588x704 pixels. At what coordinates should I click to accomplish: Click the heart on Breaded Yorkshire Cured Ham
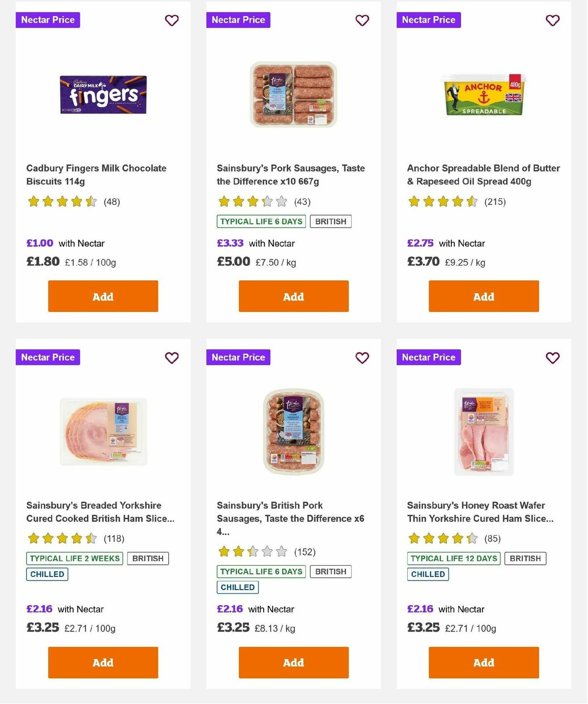(x=171, y=358)
